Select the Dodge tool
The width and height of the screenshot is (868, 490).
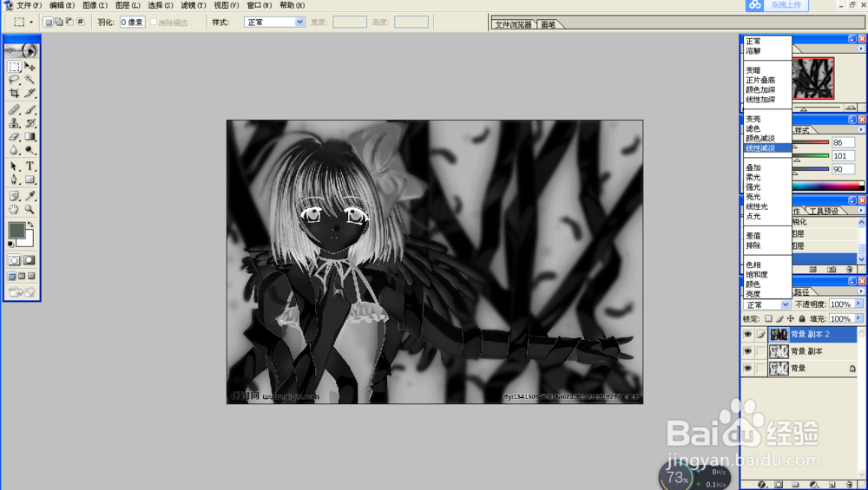coord(30,149)
